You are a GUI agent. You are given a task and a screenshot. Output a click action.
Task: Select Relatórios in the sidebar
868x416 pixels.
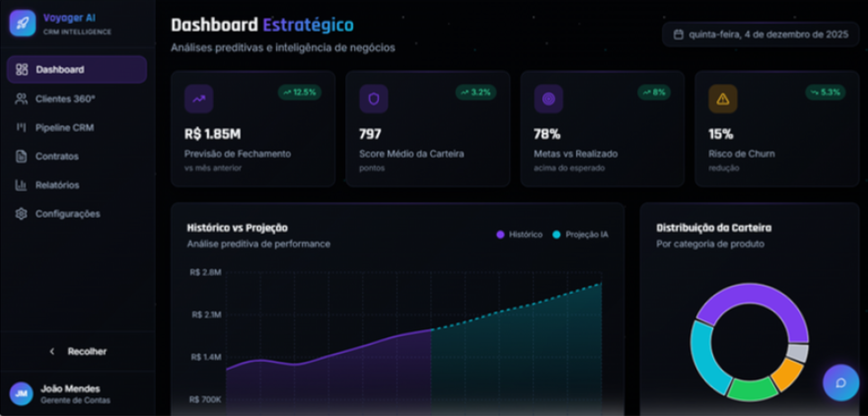77,185
